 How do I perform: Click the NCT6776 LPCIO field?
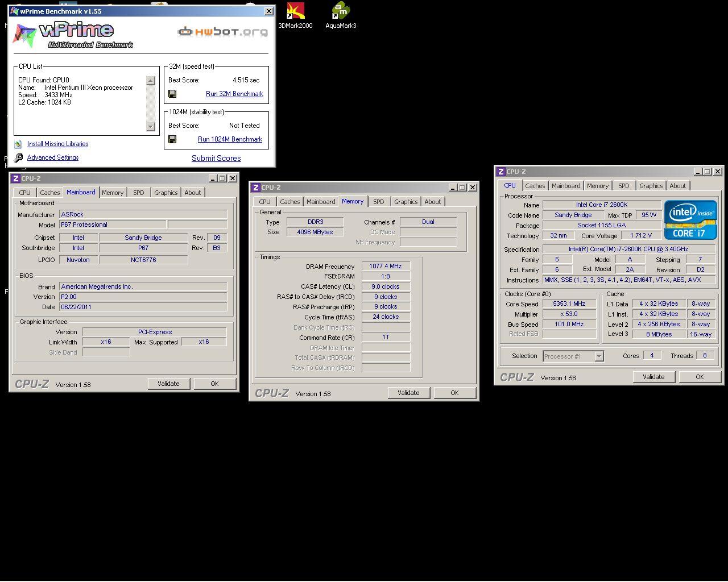pyautogui.click(x=143, y=260)
